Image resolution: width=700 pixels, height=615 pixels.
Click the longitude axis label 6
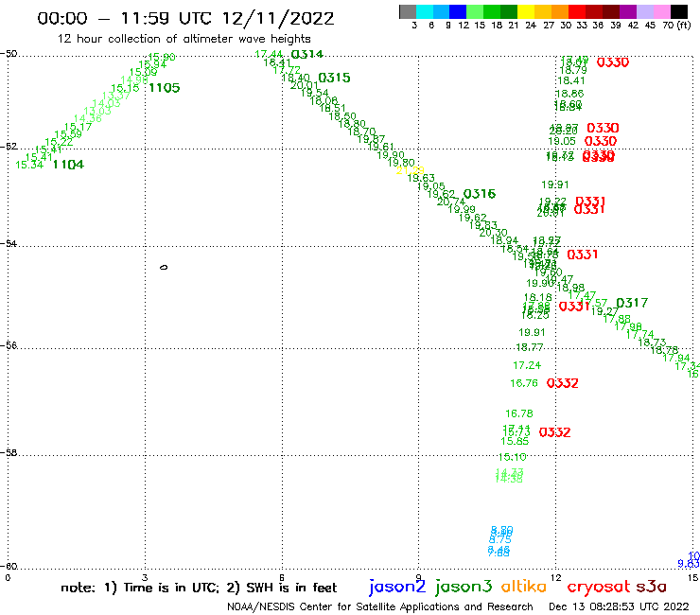(x=281, y=577)
